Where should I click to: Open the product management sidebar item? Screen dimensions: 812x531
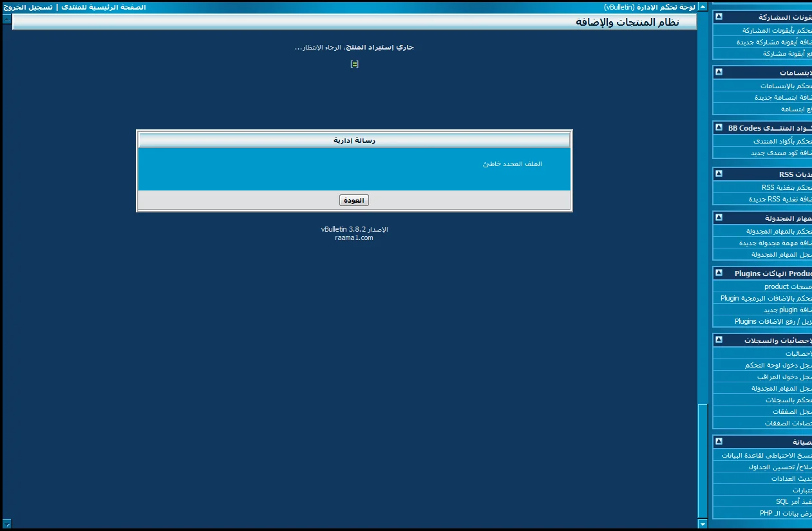(x=787, y=287)
